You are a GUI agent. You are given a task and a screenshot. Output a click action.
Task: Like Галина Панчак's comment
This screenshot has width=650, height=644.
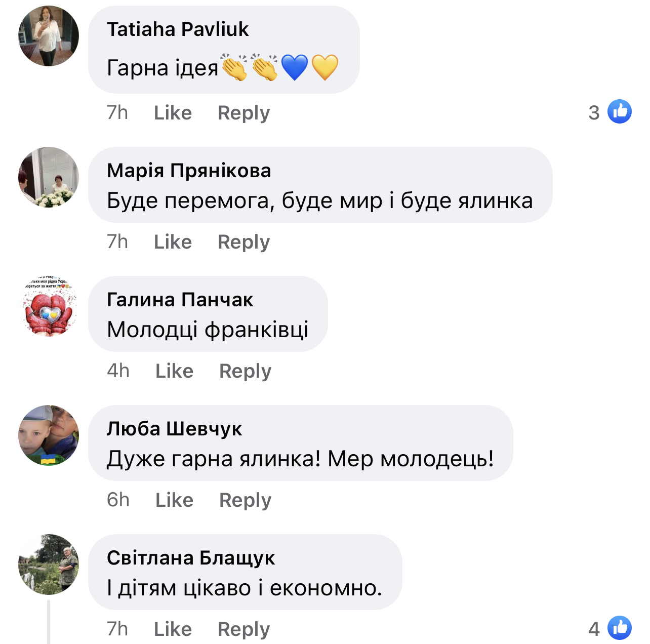point(174,371)
